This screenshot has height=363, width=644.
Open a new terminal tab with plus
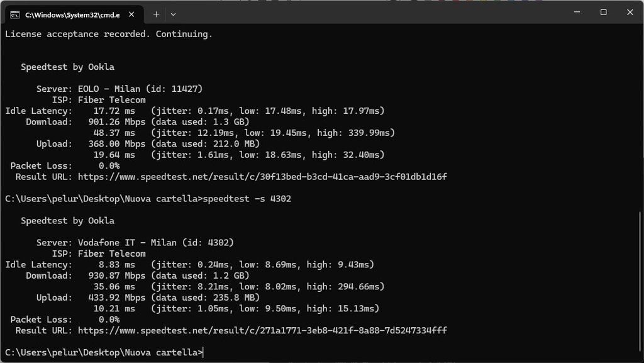pyautogui.click(x=156, y=14)
